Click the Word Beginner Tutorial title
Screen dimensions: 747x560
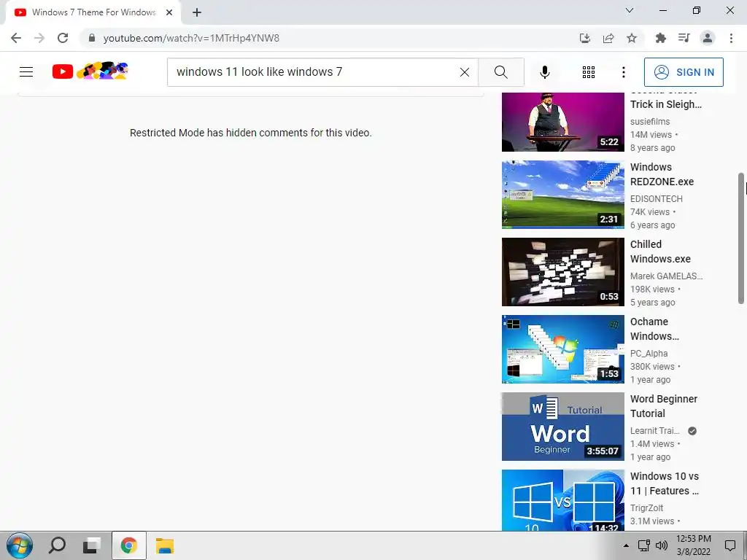coord(664,406)
